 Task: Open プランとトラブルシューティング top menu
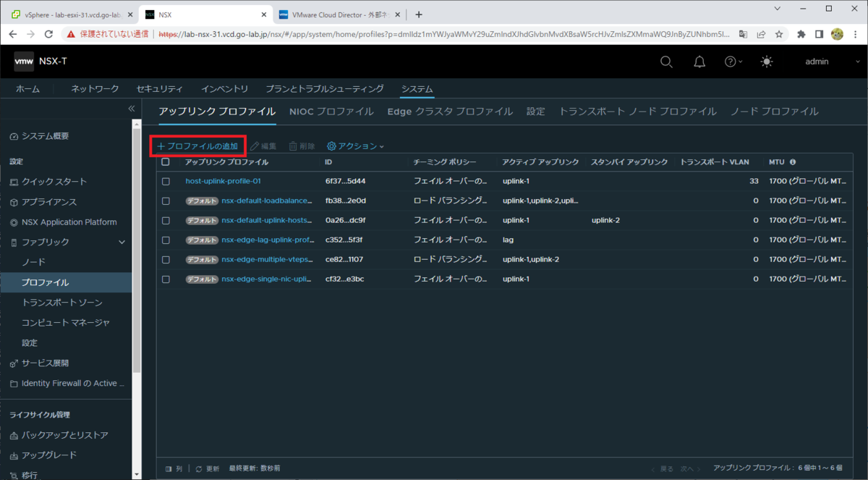click(x=325, y=89)
